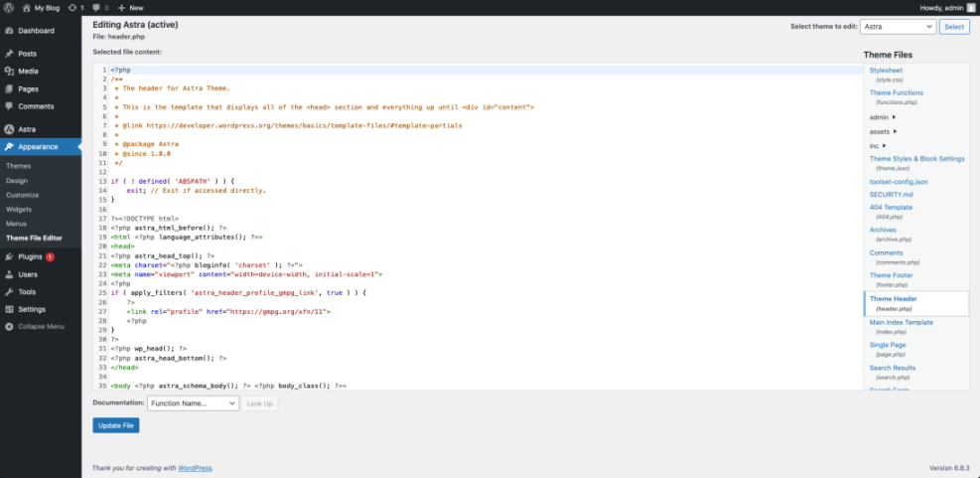Image resolution: width=980 pixels, height=478 pixels.
Task: Click the Astra logo icon
Action: coord(9,129)
